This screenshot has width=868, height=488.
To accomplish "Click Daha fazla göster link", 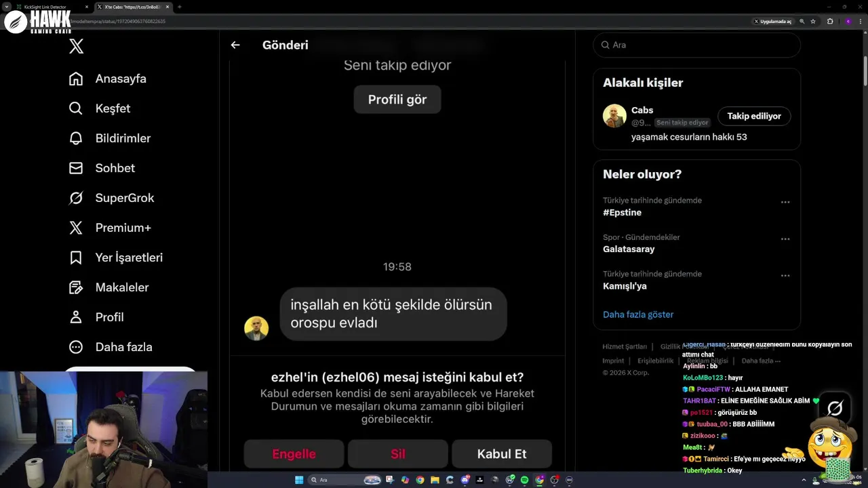I will click(638, 314).
